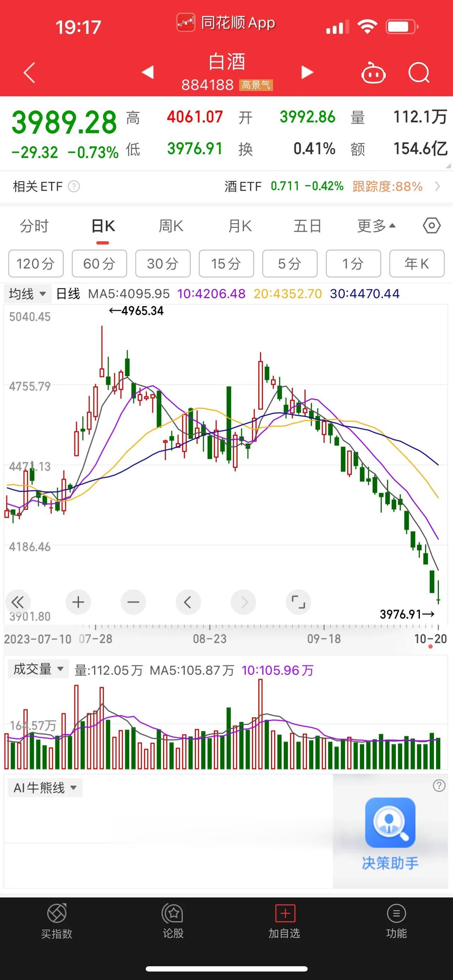Switch to 月K tab
The image size is (453, 980).
(x=240, y=226)
